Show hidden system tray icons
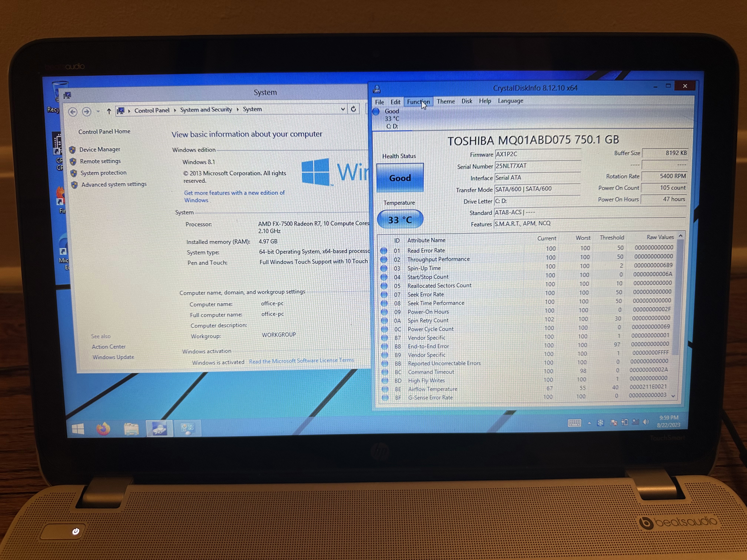 coord(589,423)
